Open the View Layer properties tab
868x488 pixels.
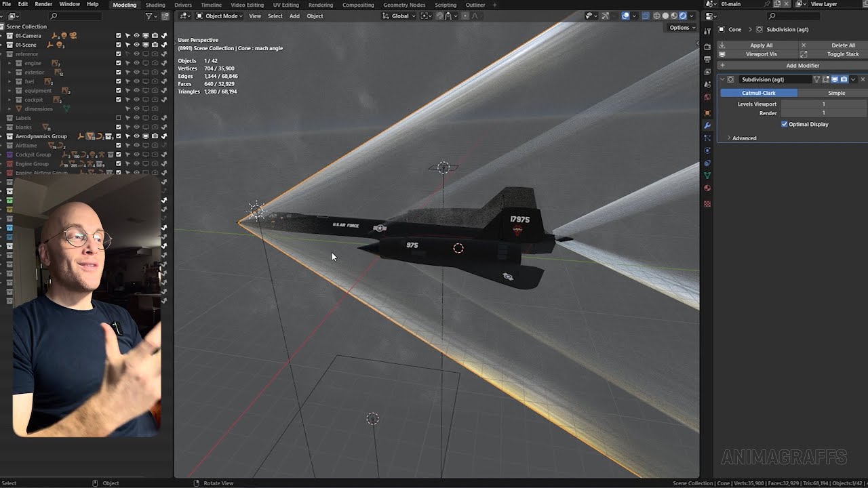pos(707,72)
